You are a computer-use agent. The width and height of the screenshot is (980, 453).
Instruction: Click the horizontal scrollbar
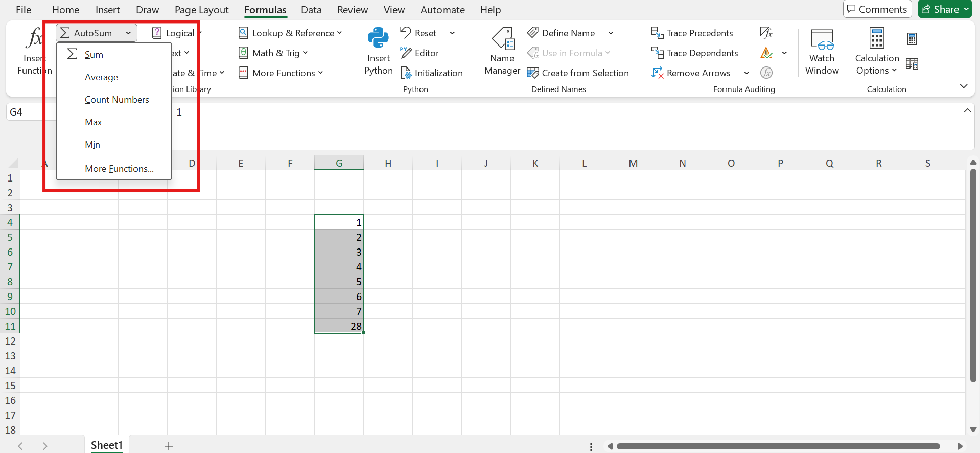(778, 446)
